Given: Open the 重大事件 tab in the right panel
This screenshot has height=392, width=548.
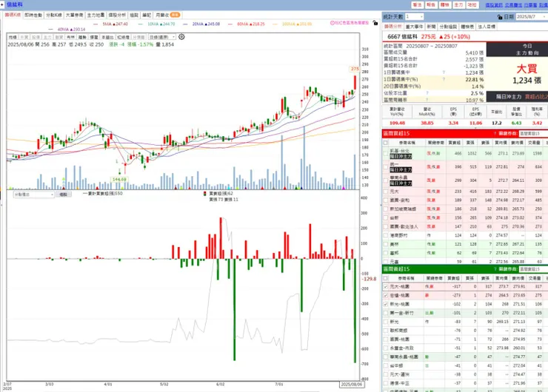Looking at the screenshot, I should [x=415, y=27].
